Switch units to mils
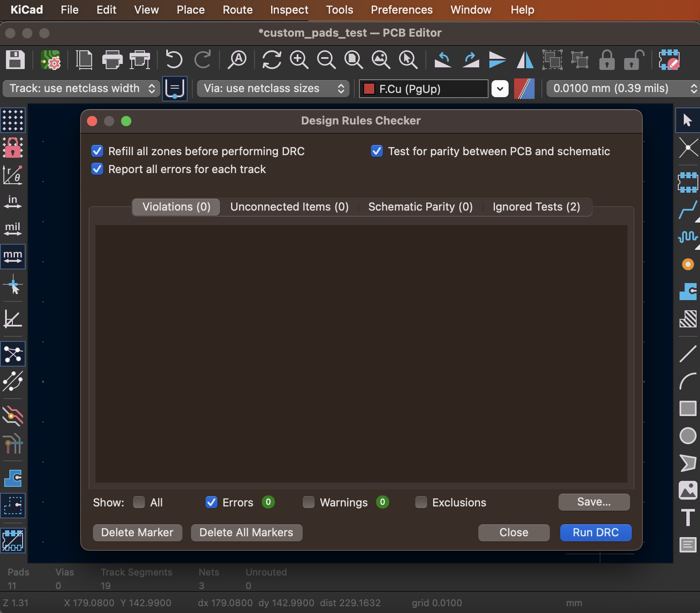700x613 pixels. coord(13,229)
